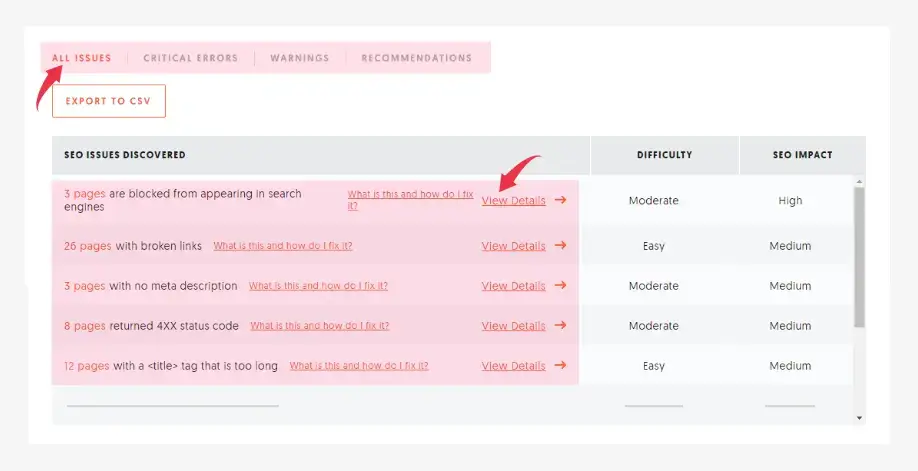The width and height of the screenshot is (918, 471).
Task: Click the SEO Impact column header
Action: point(802,155)
